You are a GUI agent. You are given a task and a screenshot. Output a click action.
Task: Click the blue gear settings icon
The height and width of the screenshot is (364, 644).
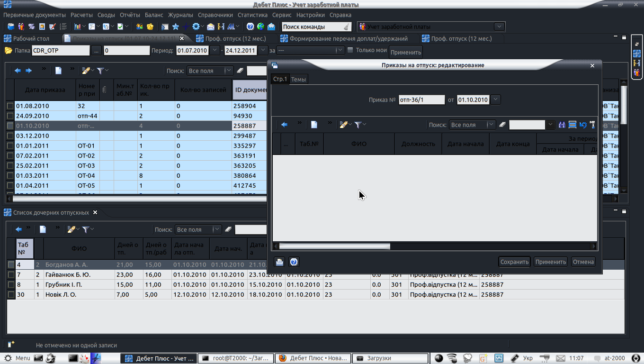click(196, 27)
